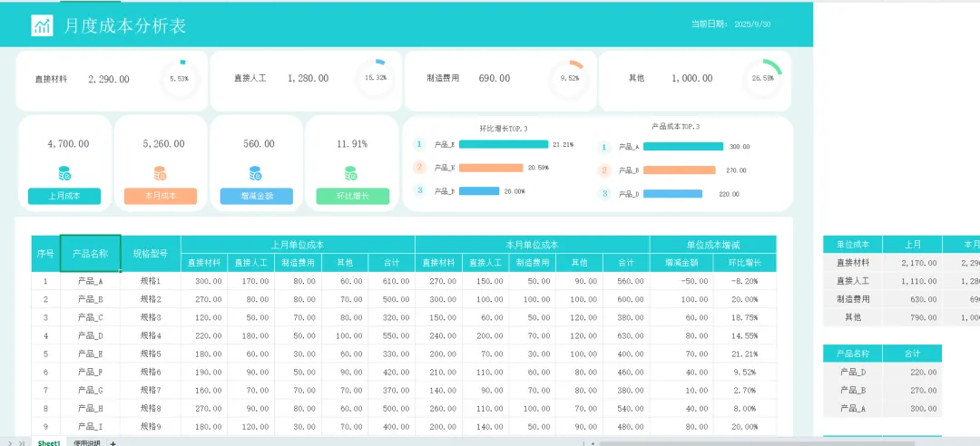980x446 pixels.
Task: Click the chart logo icon beside the title
Action: [x=42, y=25]
